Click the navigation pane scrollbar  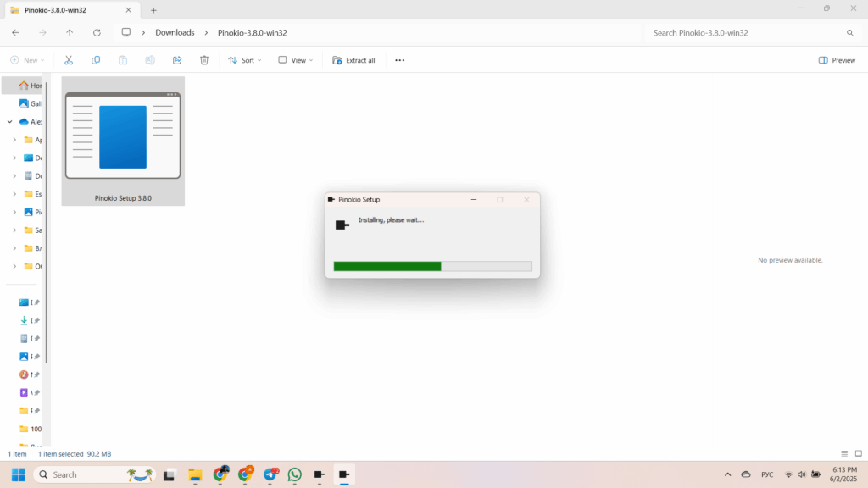click(47, 223)
